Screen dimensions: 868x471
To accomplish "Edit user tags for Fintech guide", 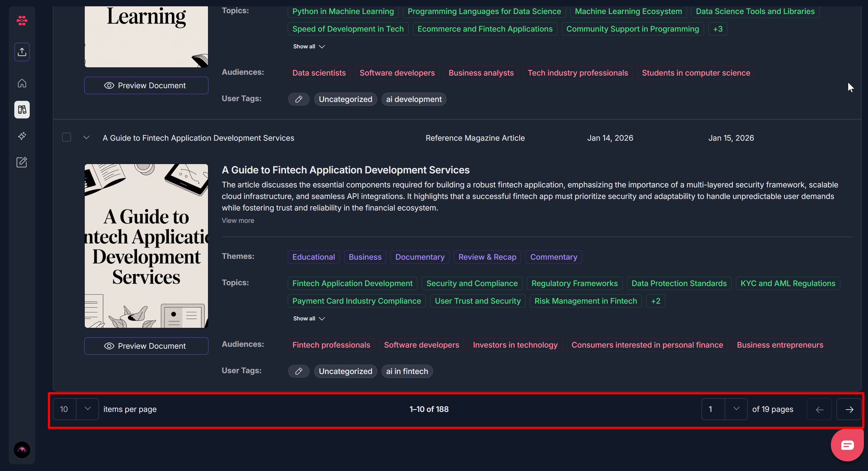I will (x=298, y=371).
